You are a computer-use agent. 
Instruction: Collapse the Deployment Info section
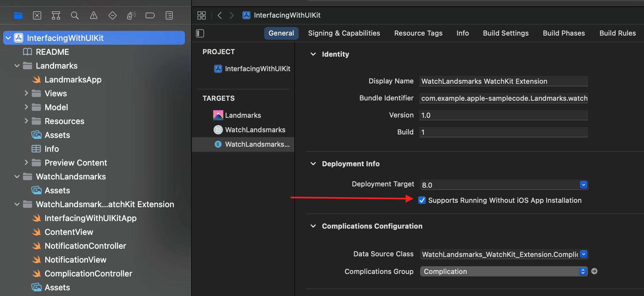coord(313,164)
